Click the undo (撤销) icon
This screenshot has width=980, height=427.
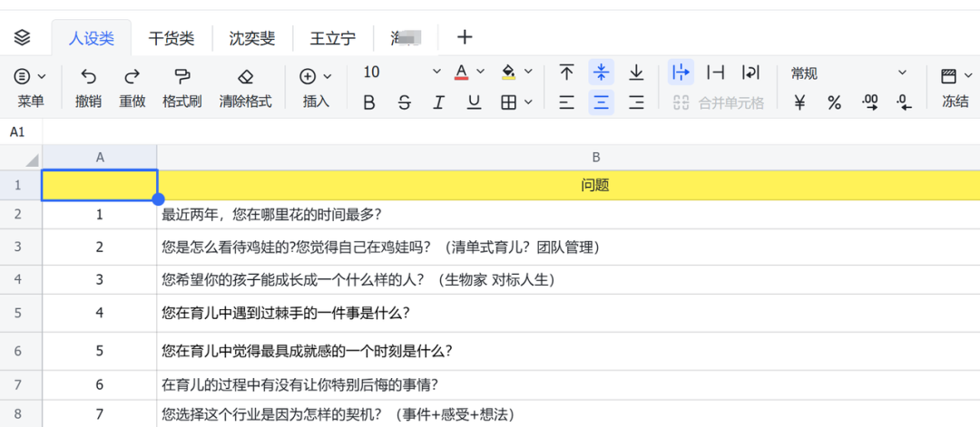coord(88,76)
